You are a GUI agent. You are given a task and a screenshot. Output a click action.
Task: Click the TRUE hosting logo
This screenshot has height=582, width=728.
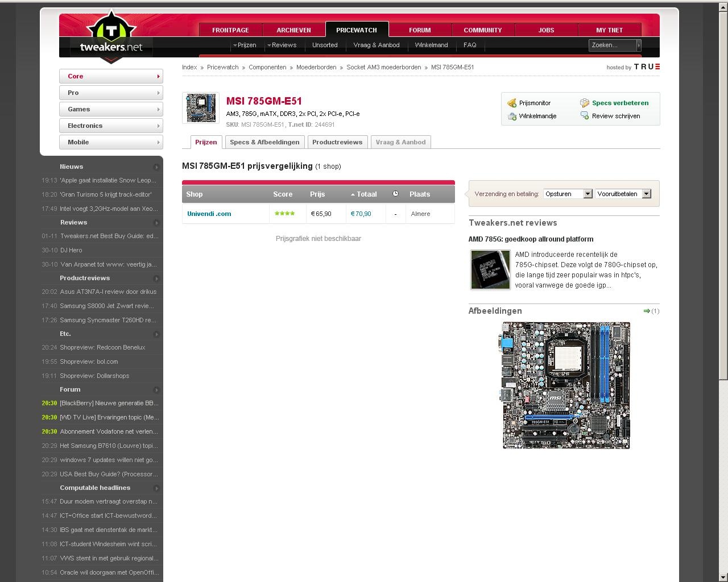[x=647, y=67]
